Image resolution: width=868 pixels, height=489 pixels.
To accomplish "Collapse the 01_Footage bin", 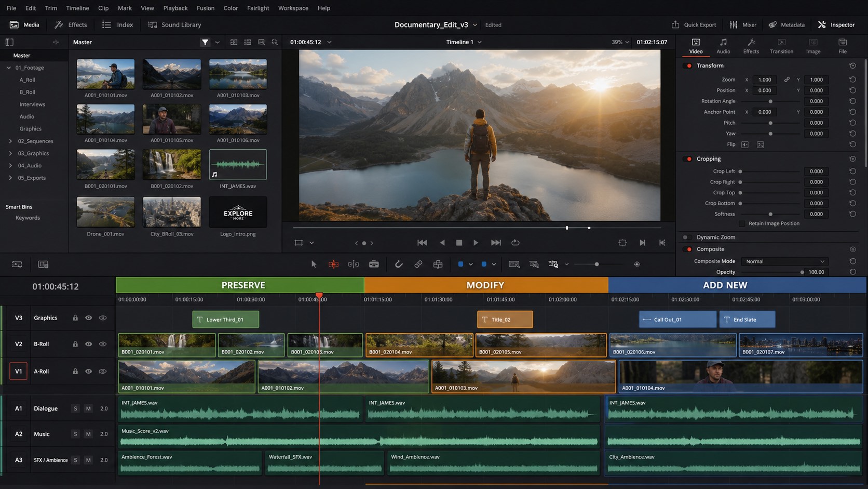I will point(9,68).
